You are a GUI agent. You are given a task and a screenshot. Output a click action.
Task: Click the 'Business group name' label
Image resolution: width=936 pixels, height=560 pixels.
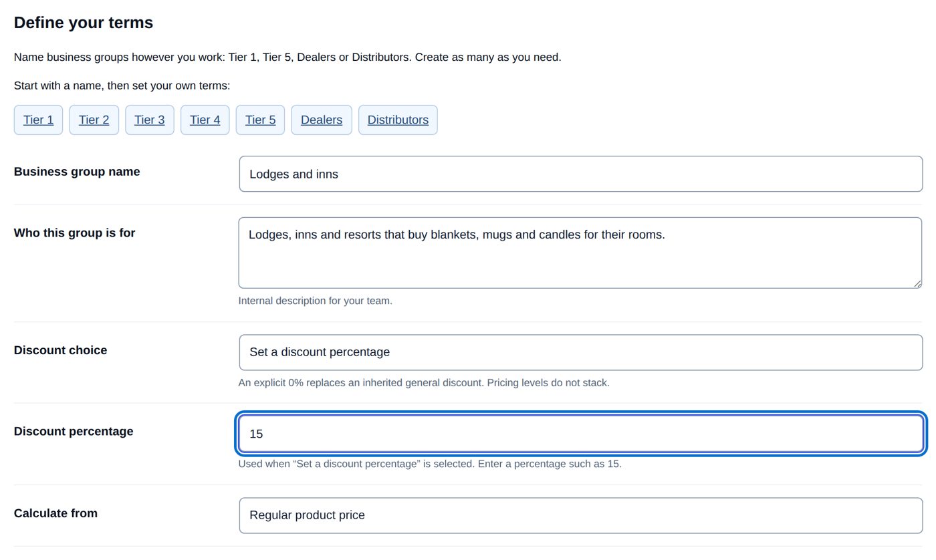pyautogui.click(x=77, y=172)
